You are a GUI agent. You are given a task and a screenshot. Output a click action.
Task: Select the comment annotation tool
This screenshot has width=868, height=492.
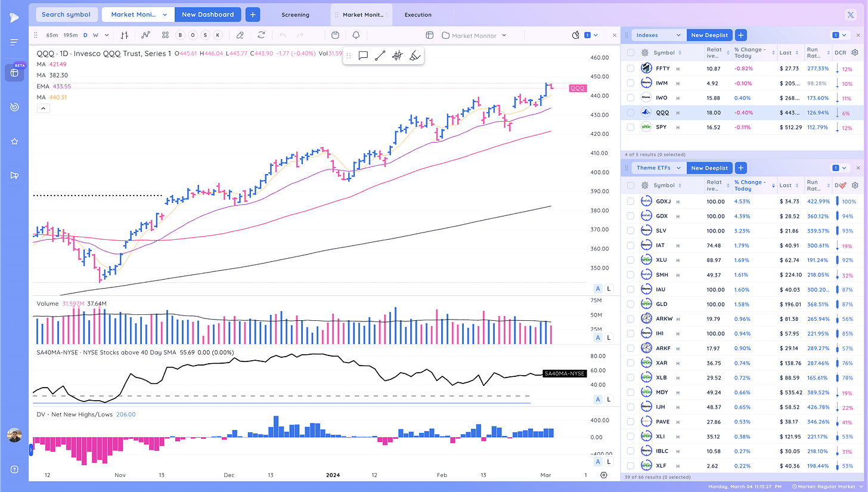point(363,56)
